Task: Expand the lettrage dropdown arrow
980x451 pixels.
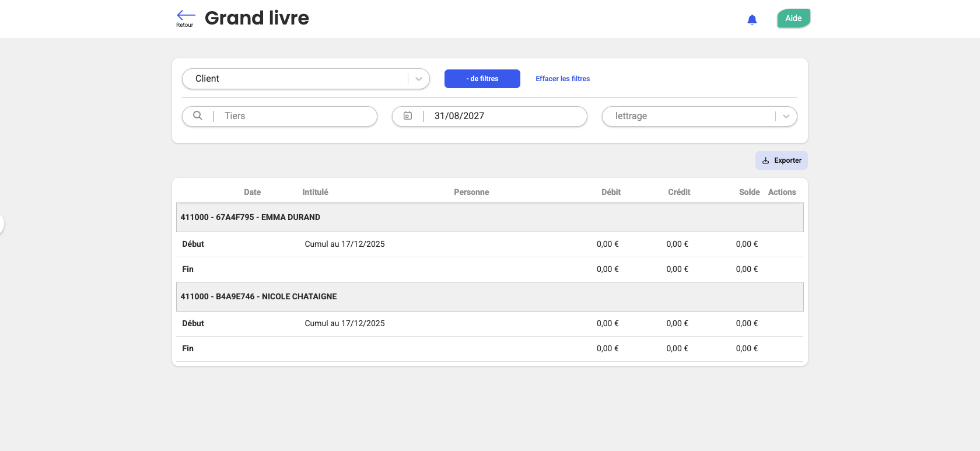Action: [x=786, y=116]
